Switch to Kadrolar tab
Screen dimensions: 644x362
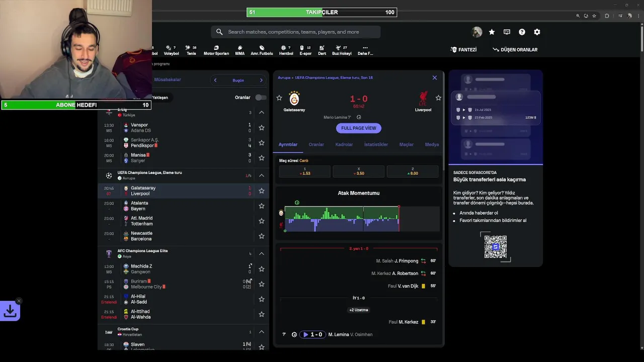pyautogui.click(x=344, y=144)
